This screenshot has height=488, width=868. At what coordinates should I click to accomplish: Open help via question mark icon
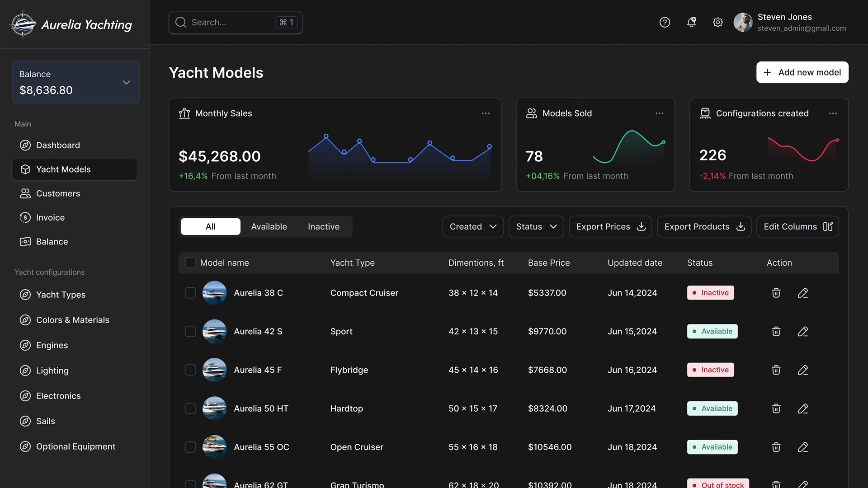(x=665, y=22)
